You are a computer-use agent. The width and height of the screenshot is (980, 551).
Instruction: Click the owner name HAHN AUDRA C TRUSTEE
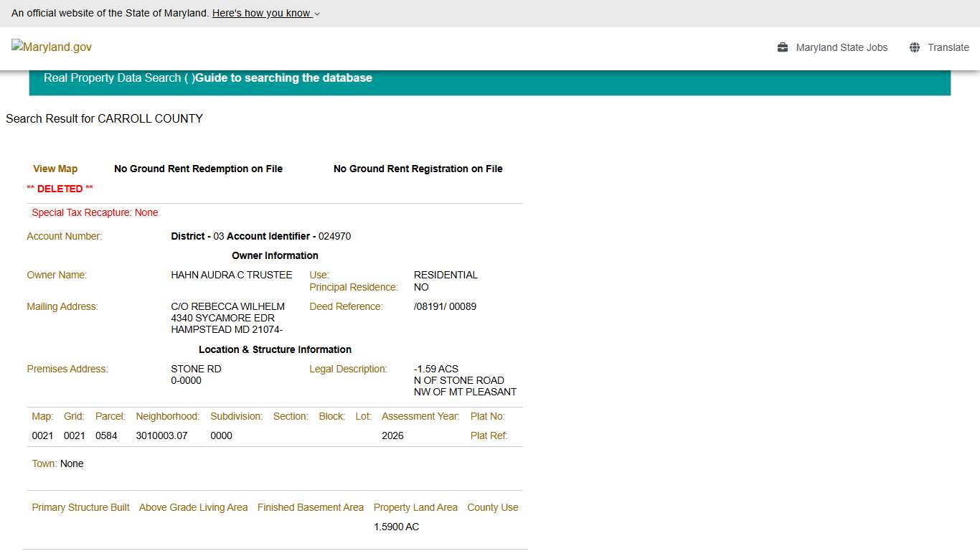[231, 275]
